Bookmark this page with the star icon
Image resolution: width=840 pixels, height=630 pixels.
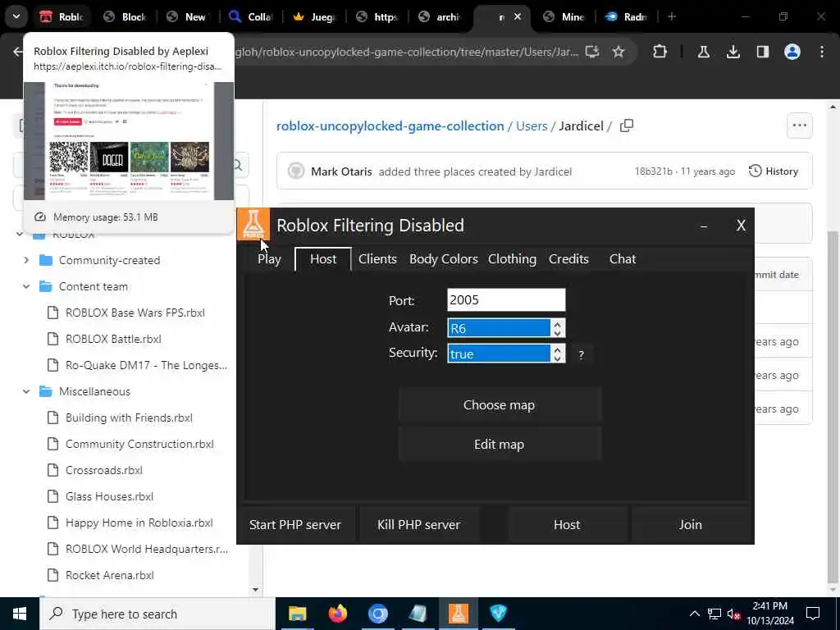(619, 52)
